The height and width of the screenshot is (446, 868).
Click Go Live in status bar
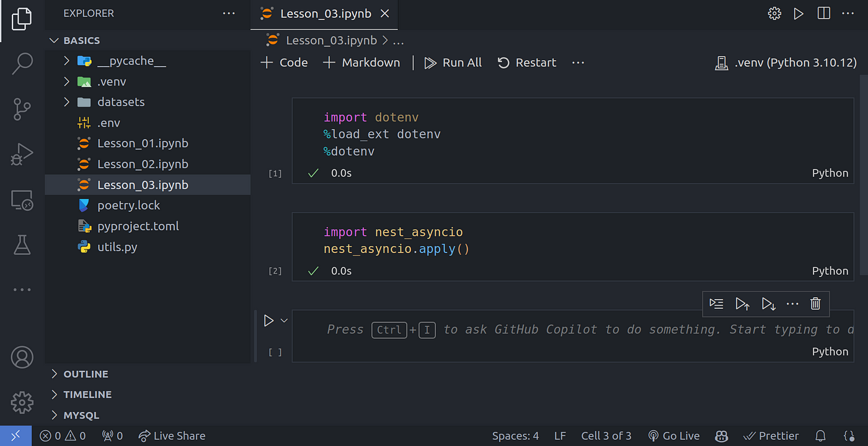[x=673, y=435]
